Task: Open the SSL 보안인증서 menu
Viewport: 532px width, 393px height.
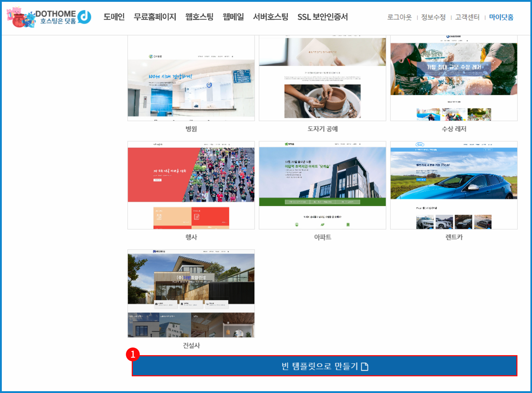Action: (322, 17)
